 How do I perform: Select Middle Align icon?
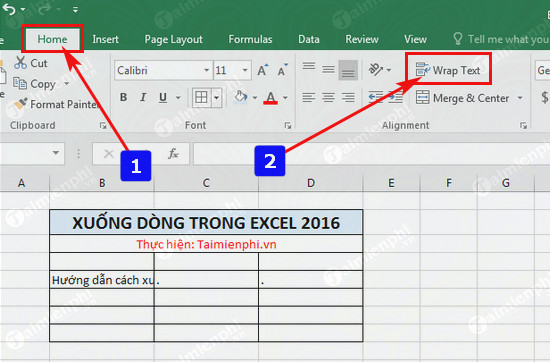point(328,70)
